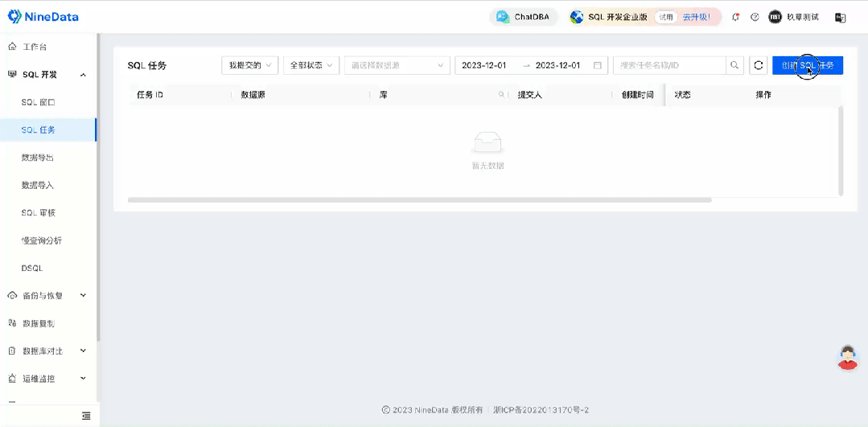Click the table's horizontal scrollbar
The height and width of the screenshot is (427, 868).
420,199
